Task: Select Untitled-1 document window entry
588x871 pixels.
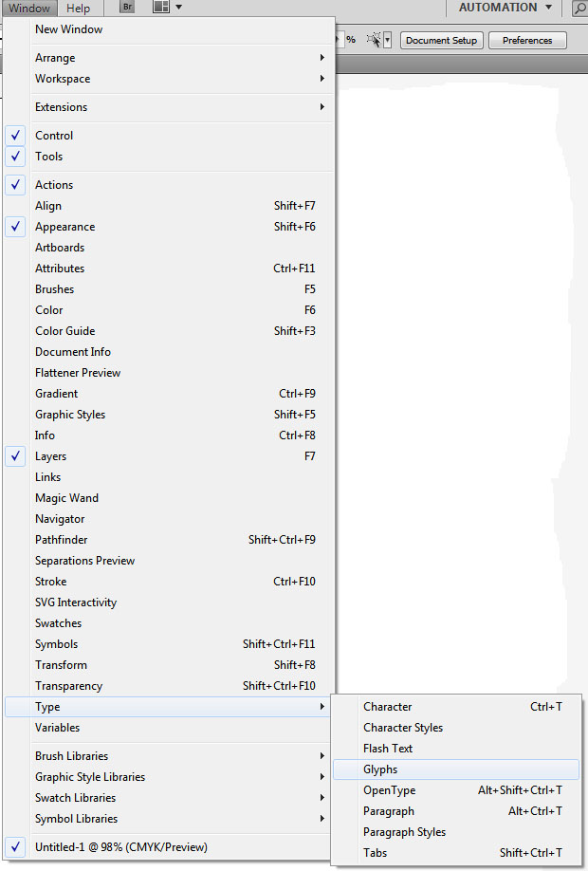Action: pos(121,847)
